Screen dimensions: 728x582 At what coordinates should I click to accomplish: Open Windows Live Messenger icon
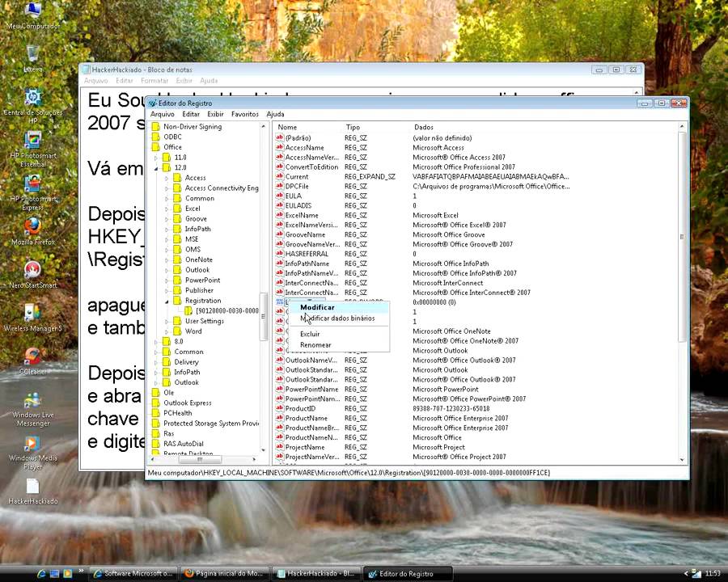point(32,409)
